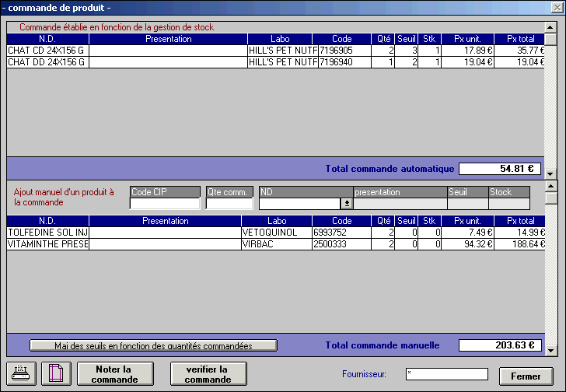Click inside the ND combo box text field
The width and height of the screenshot is (566, 392).
tap(299, 204)
